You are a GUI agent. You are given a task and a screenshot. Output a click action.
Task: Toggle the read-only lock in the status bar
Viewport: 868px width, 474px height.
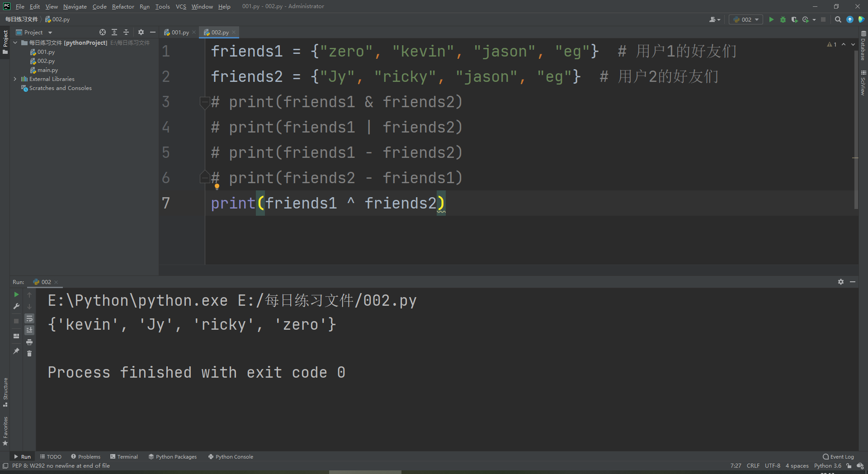(x=849, y=466)
